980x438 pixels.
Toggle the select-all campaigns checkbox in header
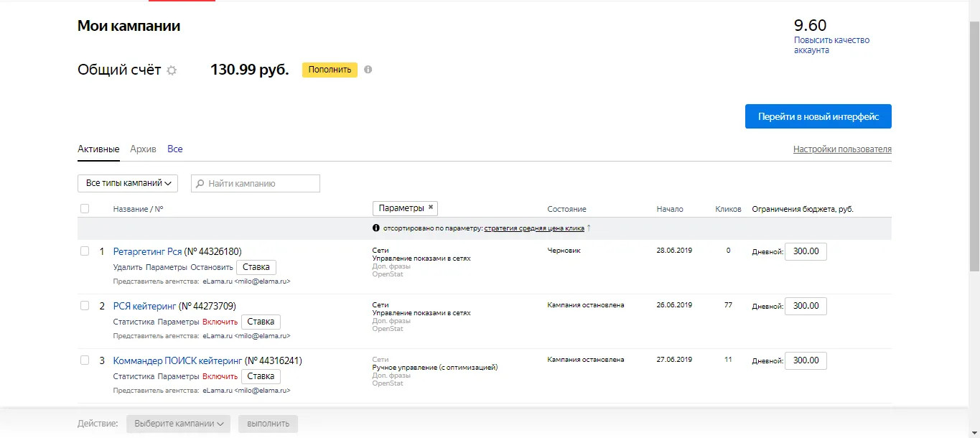click(85, 209)
